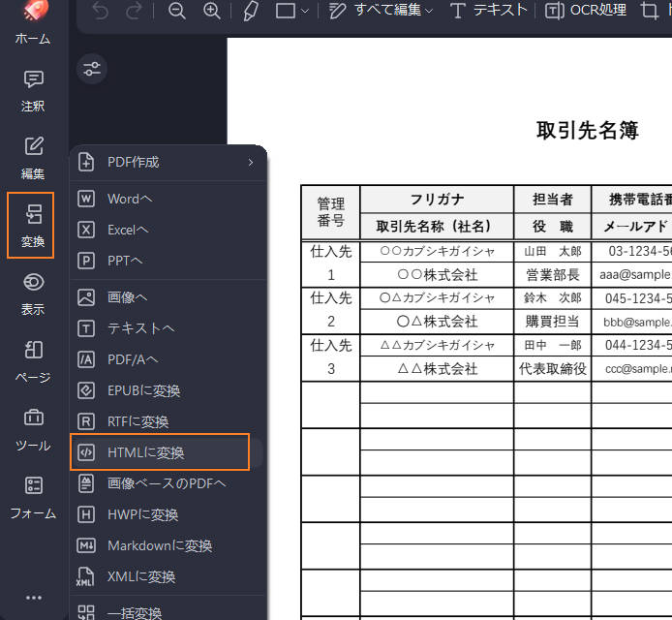
Task: Click the redo arrow in the toolbar
Action: pyautogui.click(x=134, y=11)
